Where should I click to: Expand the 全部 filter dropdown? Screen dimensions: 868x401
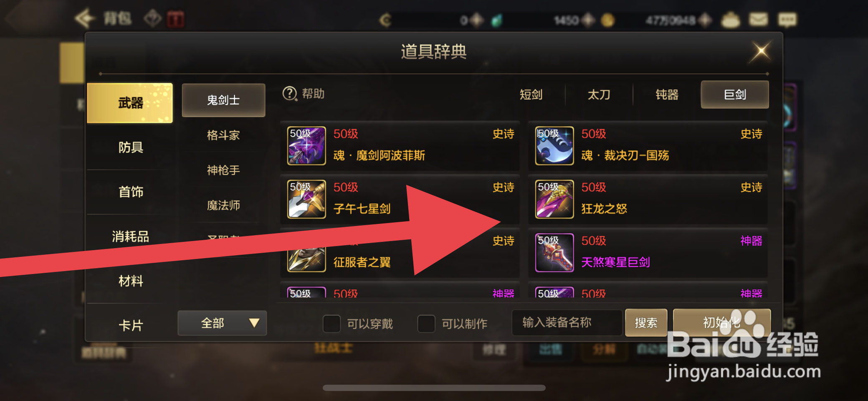pyautogui.click(x=222, y=323)
